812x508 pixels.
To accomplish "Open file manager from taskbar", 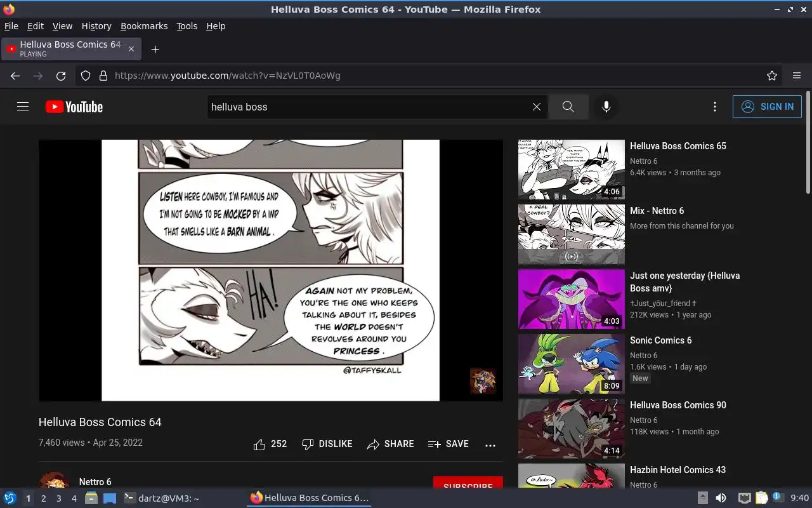I will pyautogui.click(x=91, y=498).
